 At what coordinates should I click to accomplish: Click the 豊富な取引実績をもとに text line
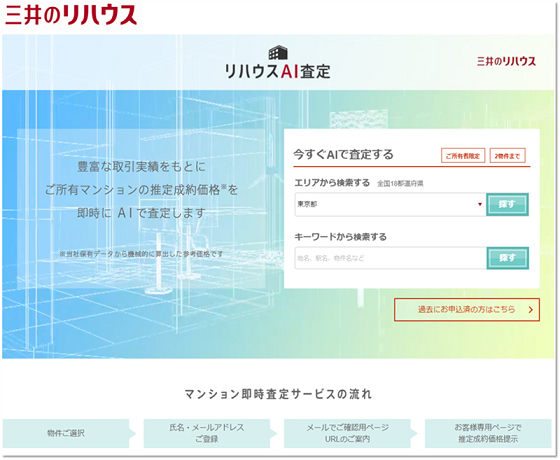coord(141,166)
